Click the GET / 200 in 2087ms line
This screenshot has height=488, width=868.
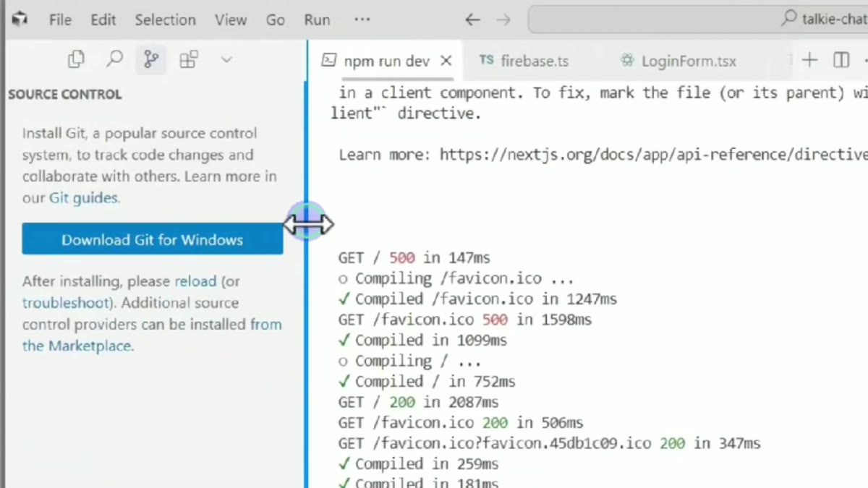pos(418,402)
